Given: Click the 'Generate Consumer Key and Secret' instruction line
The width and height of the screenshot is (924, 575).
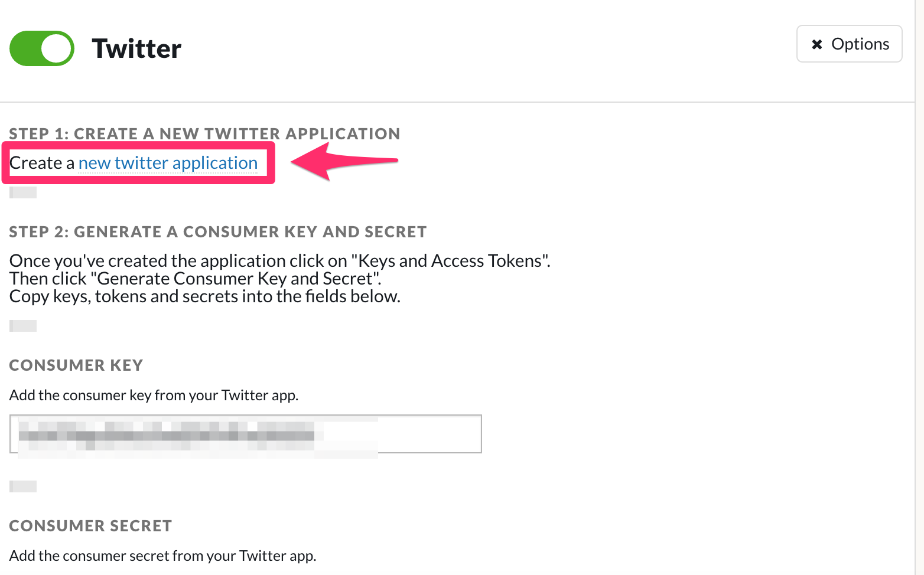Looking at the screenshot, I should pyautogui.click(x=195, y=278).
